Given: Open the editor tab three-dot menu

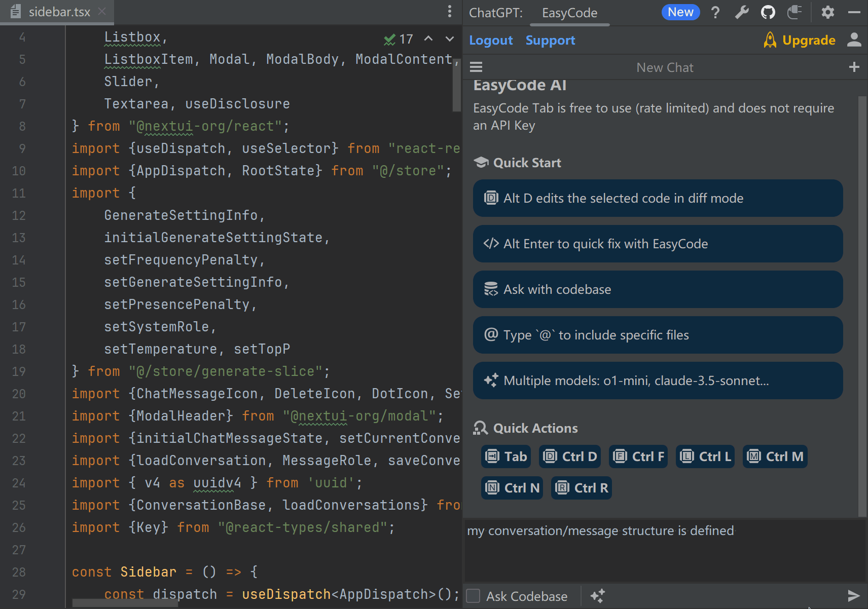Looking at the screenshot, I should pyautogui.click(x=449, y=12).
